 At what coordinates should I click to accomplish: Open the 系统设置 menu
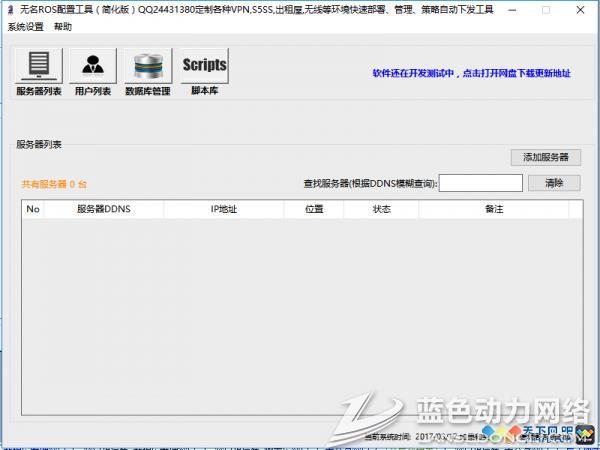pyautogui.click(x=25, y=27)
